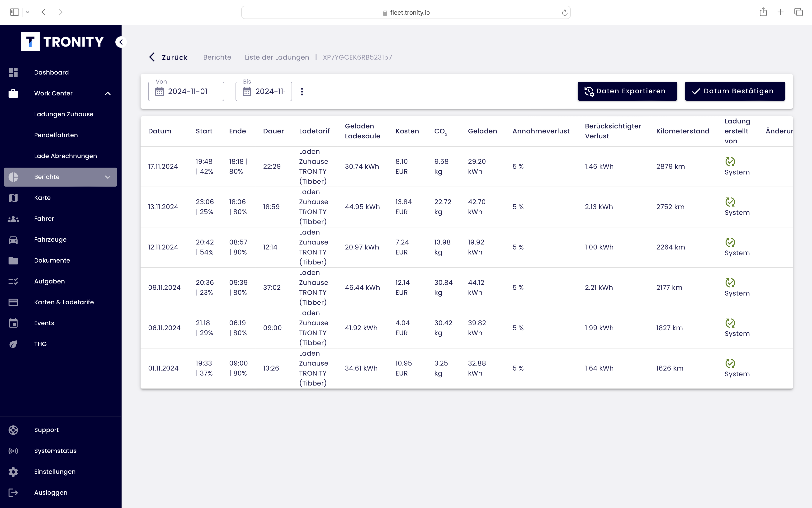Click the Daten Exportieren button
The image size is (812, 508).
[x=627, y=91]
